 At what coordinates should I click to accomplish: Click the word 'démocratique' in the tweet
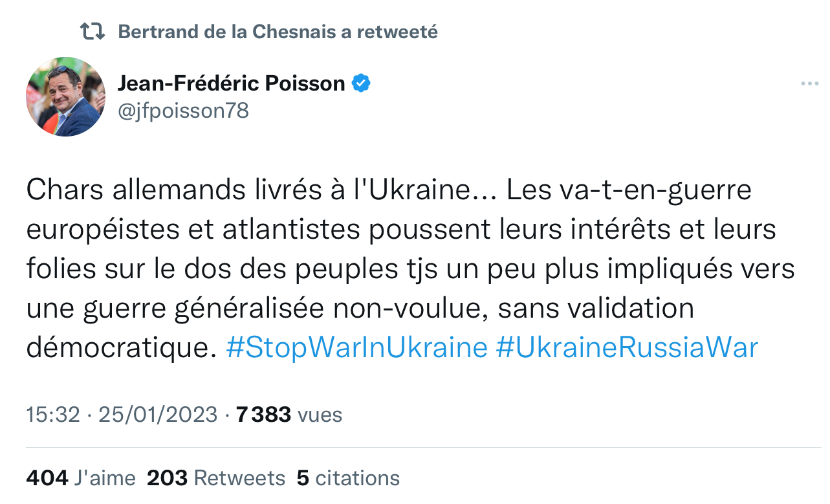[x=120, y=348]
